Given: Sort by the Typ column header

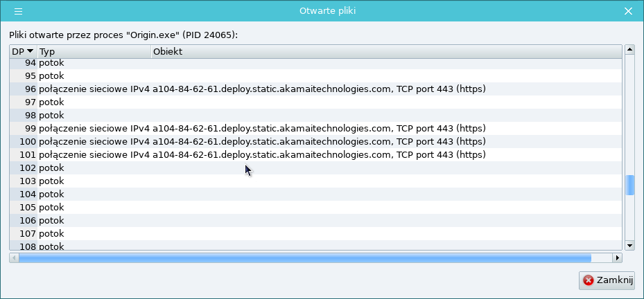Looking at the screenshot, I should pos(94,52).
